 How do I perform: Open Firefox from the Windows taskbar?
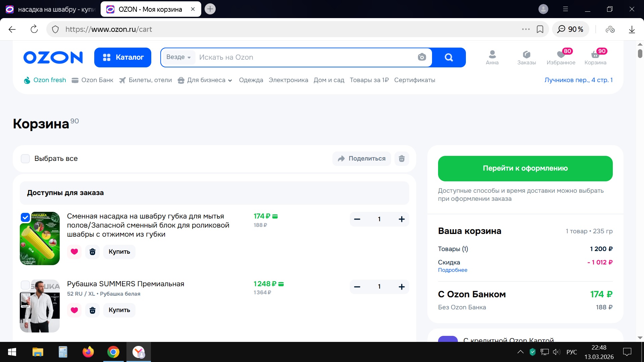click(88, 352)
